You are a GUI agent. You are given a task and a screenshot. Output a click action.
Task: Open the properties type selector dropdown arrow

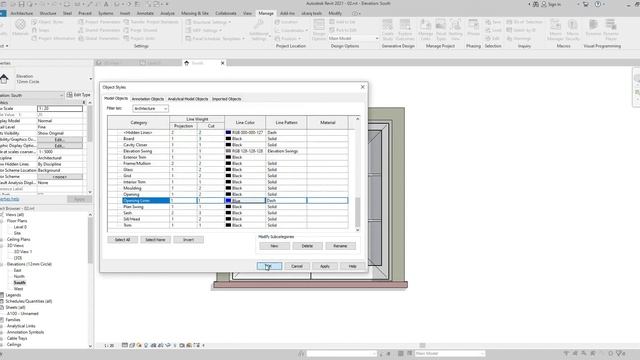click(90, 79)
